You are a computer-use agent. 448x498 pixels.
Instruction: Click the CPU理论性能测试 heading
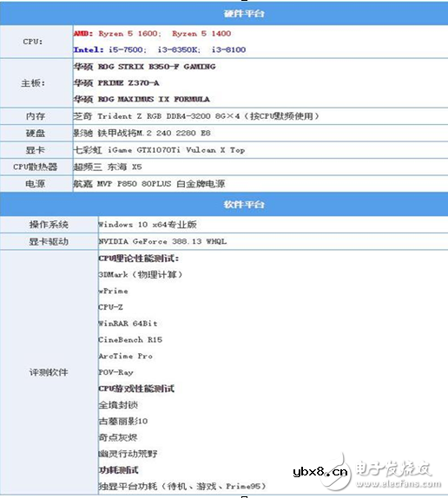139,259
